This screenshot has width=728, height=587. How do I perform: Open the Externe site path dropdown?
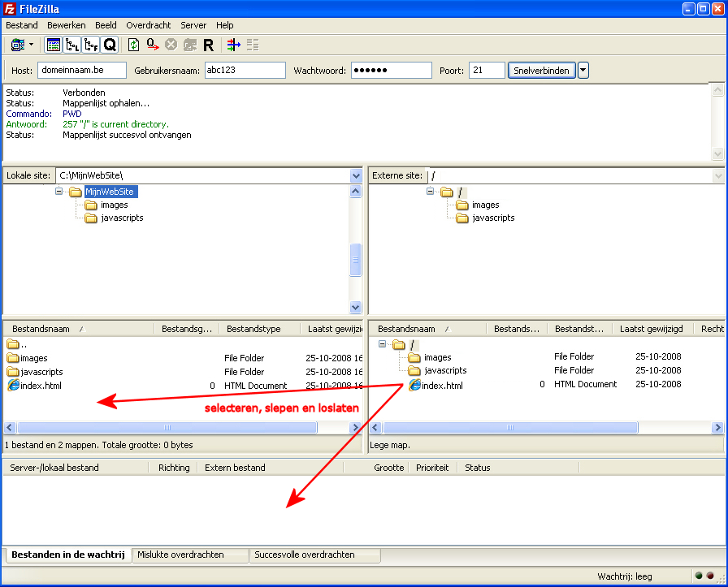tap(718, 176)
